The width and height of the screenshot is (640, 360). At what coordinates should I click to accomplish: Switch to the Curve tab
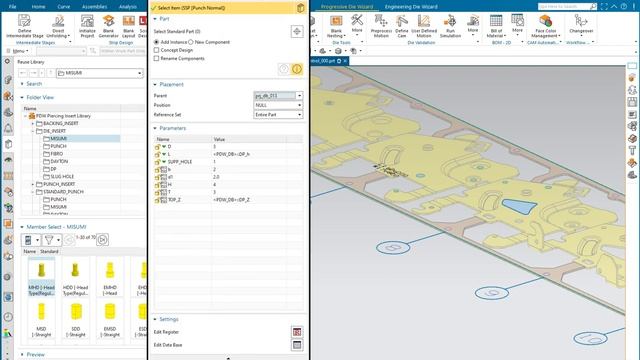64,7
